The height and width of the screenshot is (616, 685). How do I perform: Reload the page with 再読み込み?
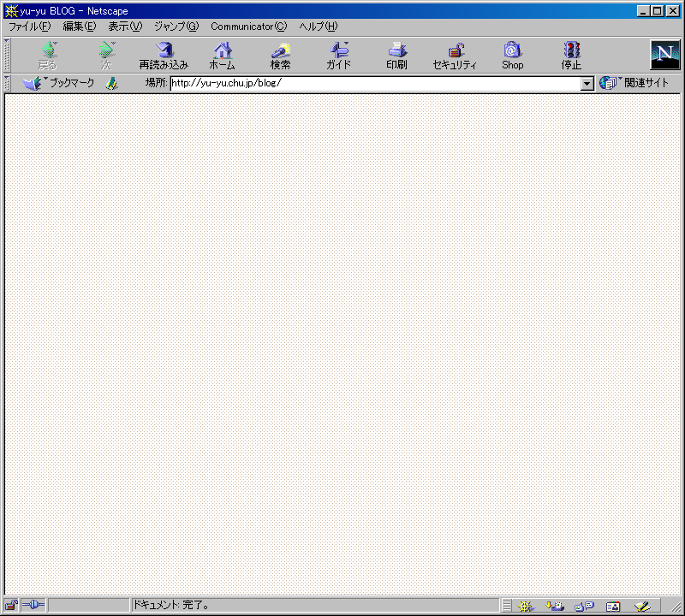click(164, 56)
